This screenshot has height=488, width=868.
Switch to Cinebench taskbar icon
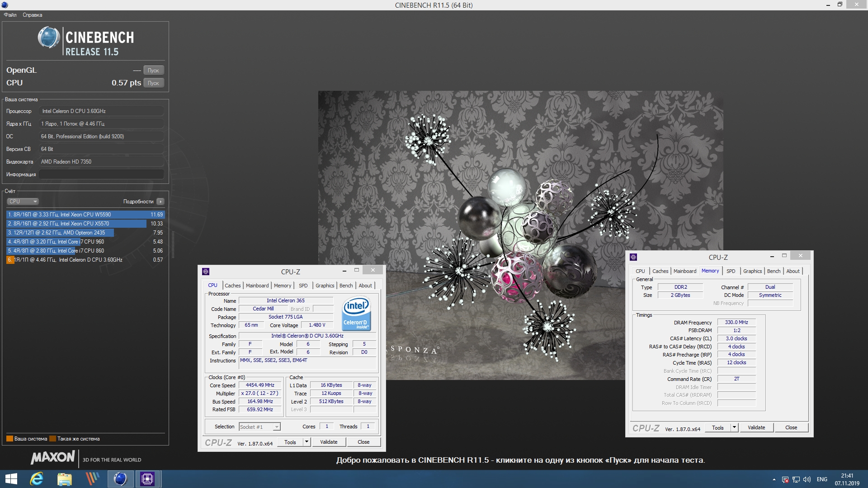(x=120, y=479)
